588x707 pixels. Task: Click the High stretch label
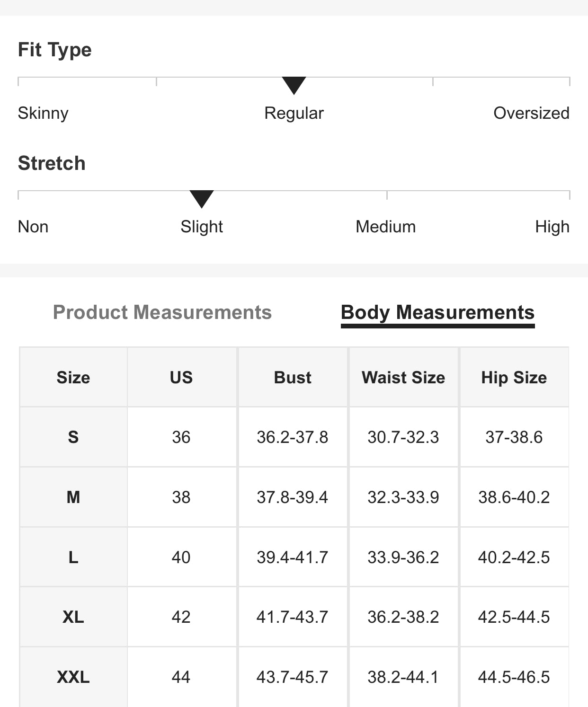[552, 227]
